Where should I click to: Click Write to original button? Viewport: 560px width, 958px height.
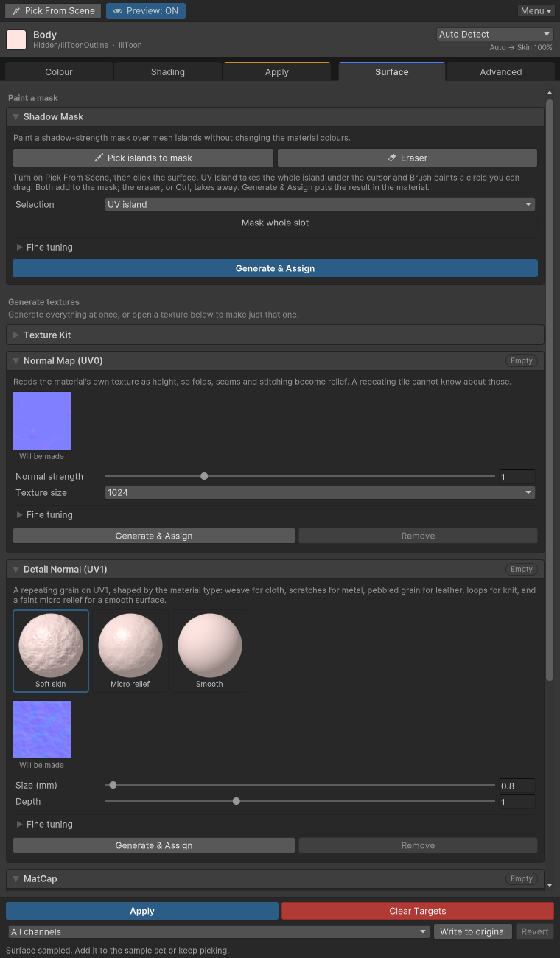click(x=473, y=931)
